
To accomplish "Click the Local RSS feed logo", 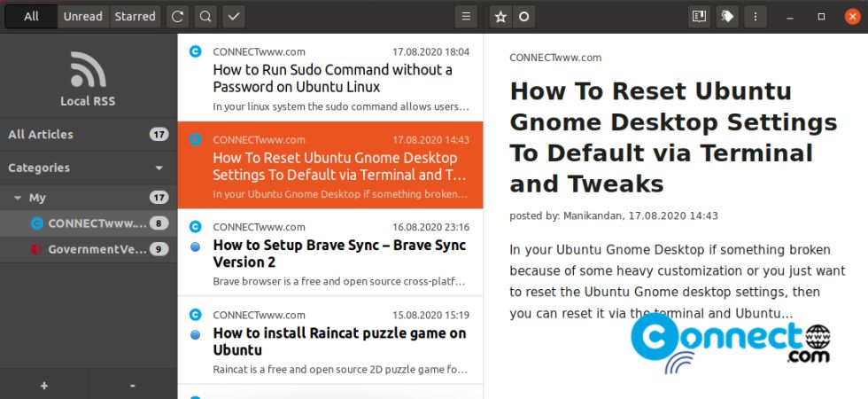I will pyautogui.click(x=88, y=69).
